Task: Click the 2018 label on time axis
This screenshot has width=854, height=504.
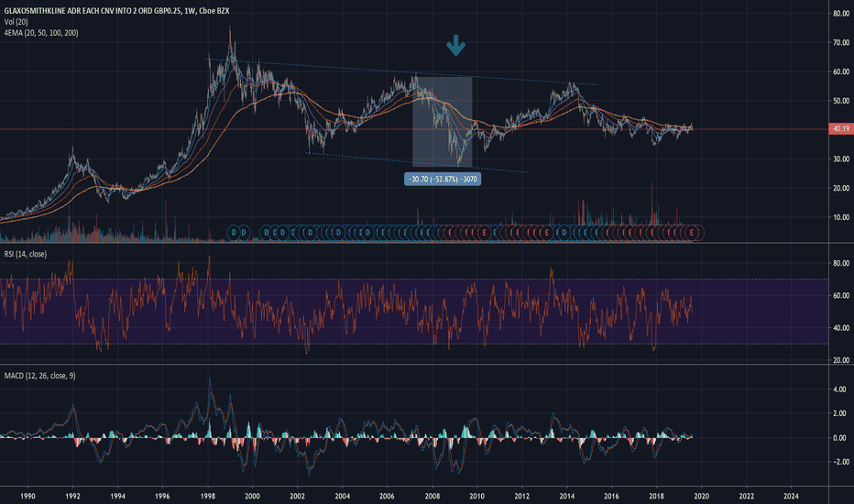Action: (x=656, y=496)
